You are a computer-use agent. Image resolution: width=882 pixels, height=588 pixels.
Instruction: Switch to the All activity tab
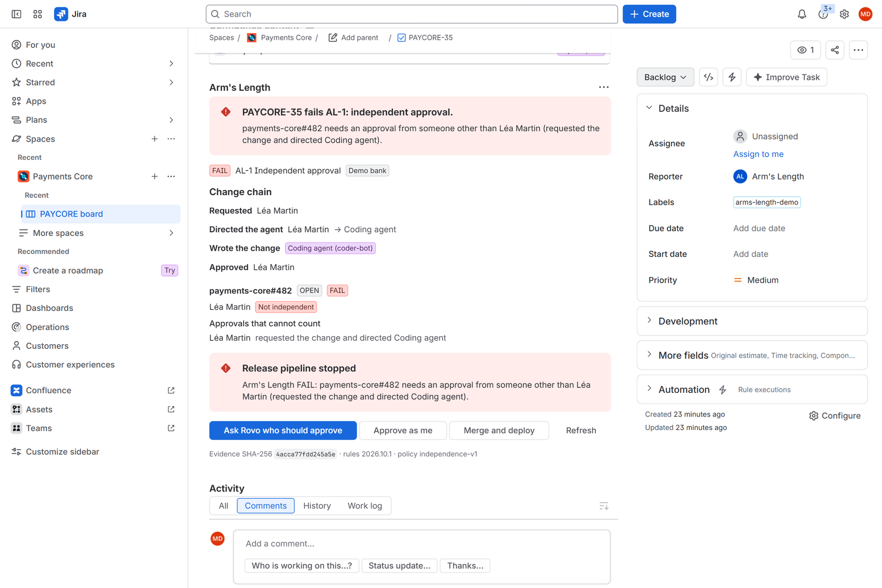[223, 506]
